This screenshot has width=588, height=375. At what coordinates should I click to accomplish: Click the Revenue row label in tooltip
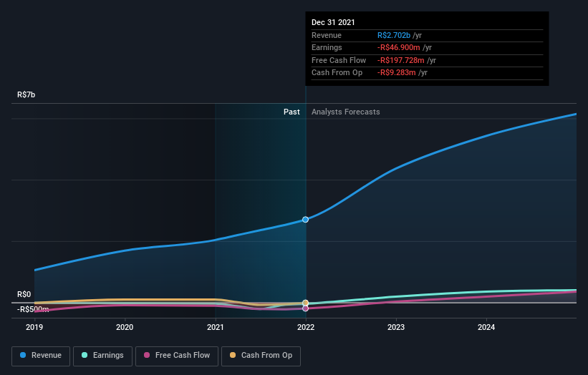[327, 35]
